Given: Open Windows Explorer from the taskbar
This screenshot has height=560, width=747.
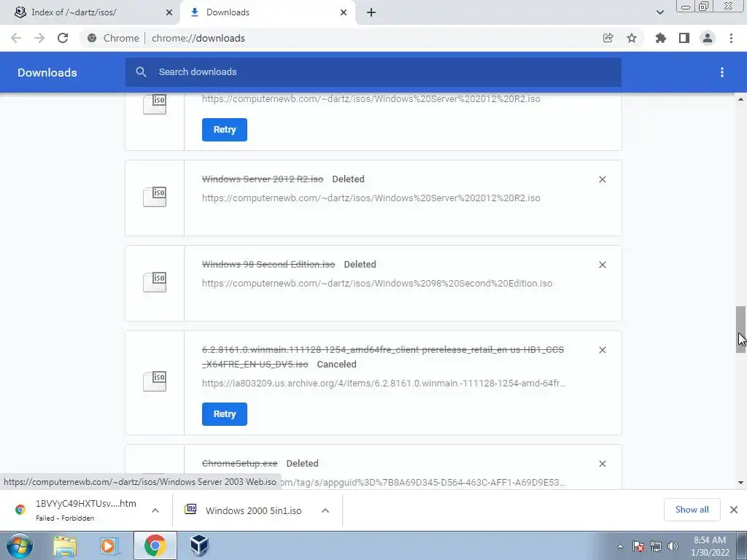Looking at the screenshot, I should point(65,545).
